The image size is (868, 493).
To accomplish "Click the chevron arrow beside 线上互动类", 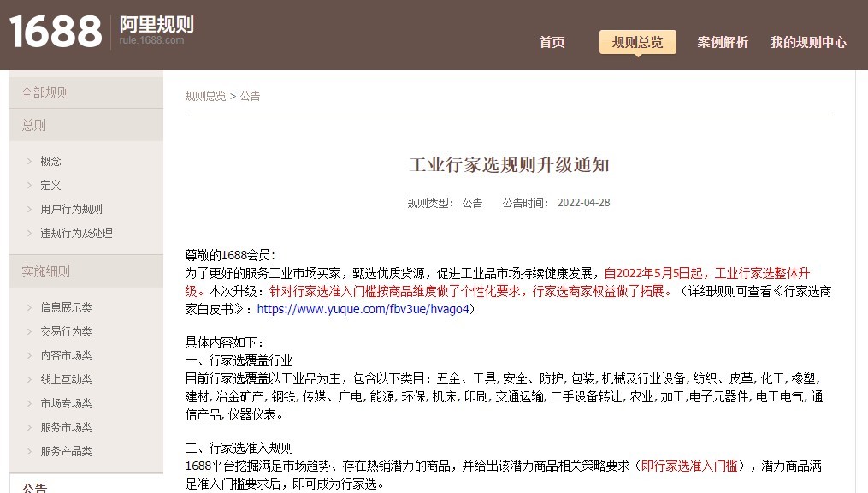I will (x=29, y=379).
